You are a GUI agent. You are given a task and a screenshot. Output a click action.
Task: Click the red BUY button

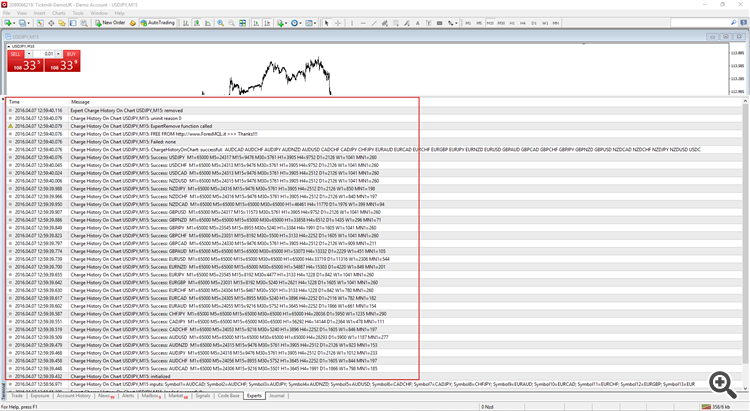point(72,54)
